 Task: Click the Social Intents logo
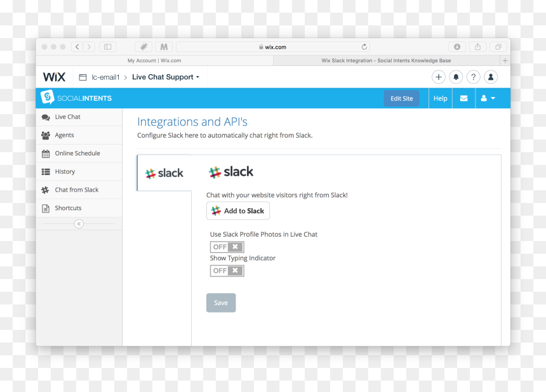tap(76, 98)
